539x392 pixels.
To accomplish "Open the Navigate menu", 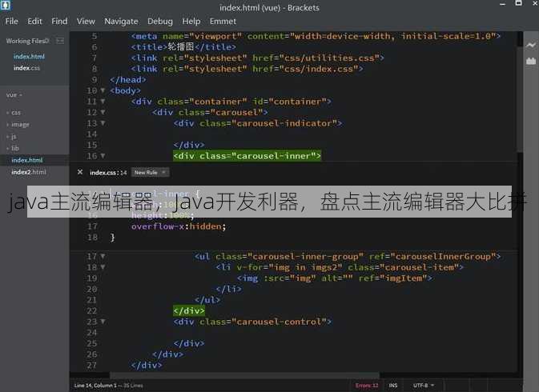I will pyautogui.click(x=121, y=22).
